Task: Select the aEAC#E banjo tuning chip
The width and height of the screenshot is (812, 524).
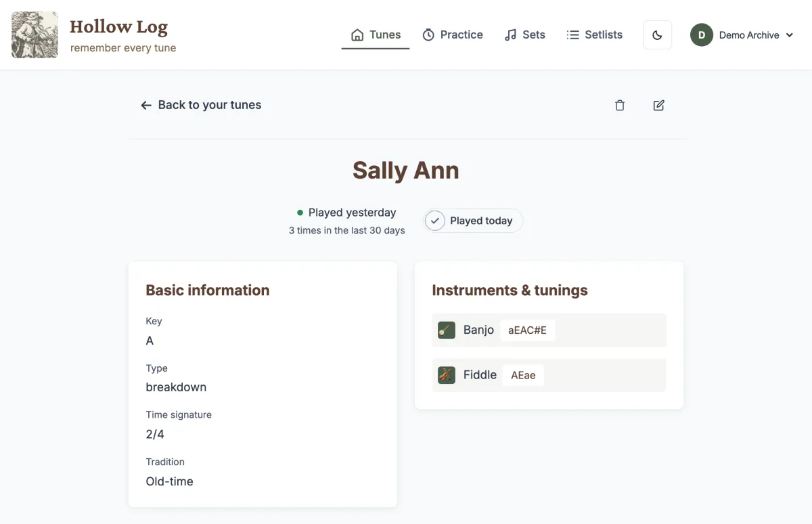Action: [527, 330]
